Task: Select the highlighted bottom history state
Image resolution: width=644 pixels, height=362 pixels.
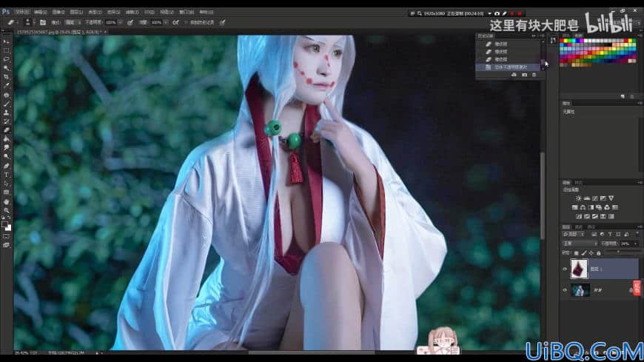Action: click(x=509, y=67)
